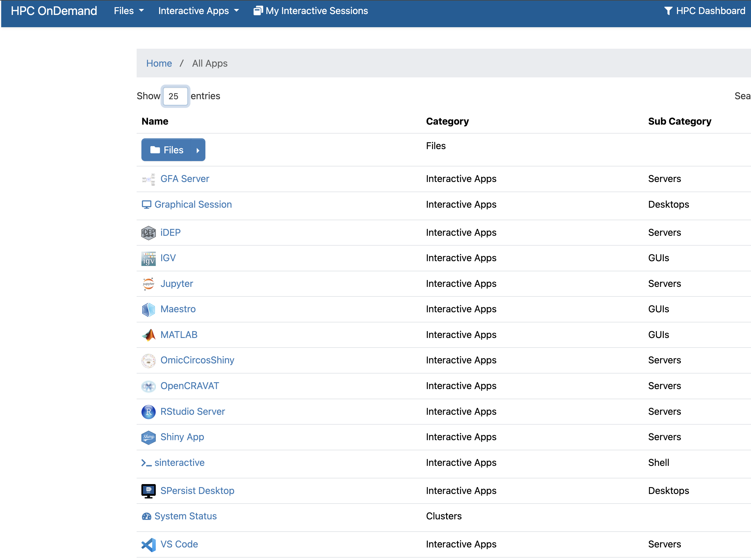The image size is (751, 560).
Task: Open the Shiny App link
Action: coord(182,437)
